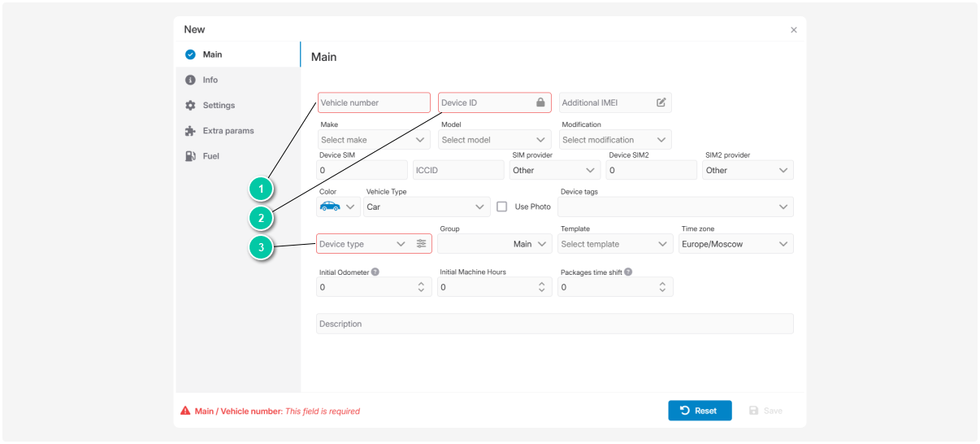Expand the Time zone dropdown

click(x=735, y=244)
